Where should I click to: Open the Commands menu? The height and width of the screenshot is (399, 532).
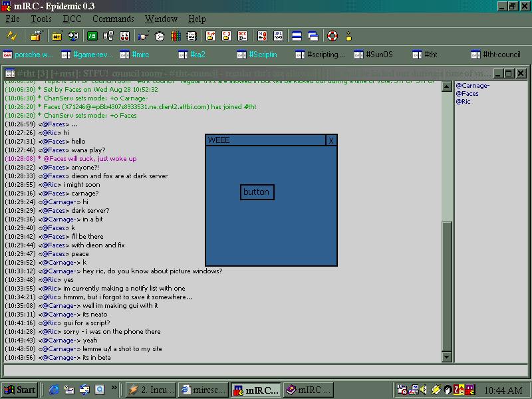pos(114,19)
